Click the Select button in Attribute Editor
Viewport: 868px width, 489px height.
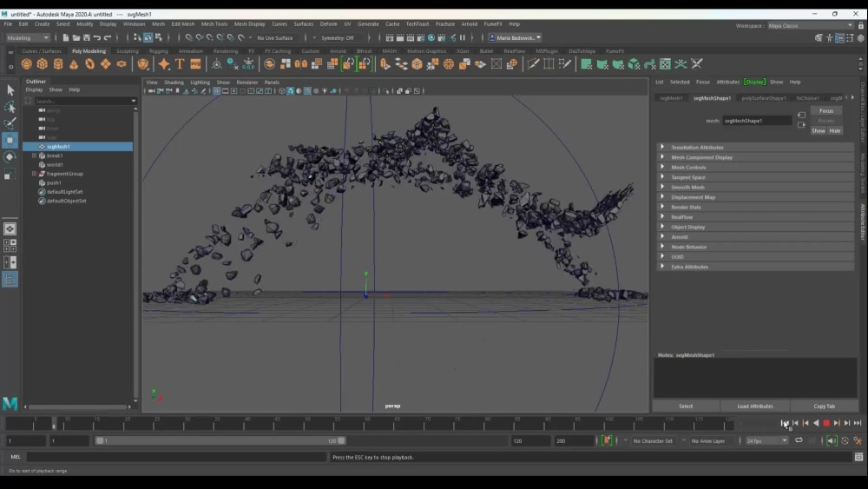pyautogui.click(x=686, y=406)
